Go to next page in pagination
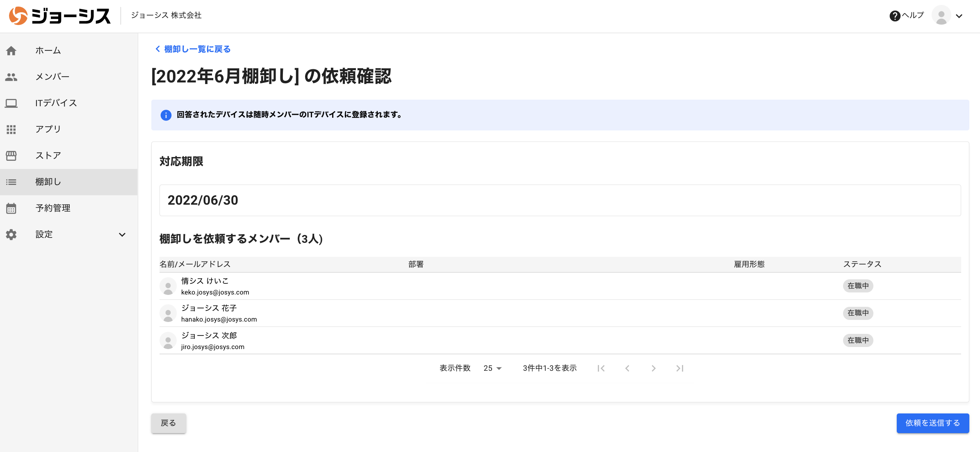Screen dimensions: 980x452 click(654, 368)
